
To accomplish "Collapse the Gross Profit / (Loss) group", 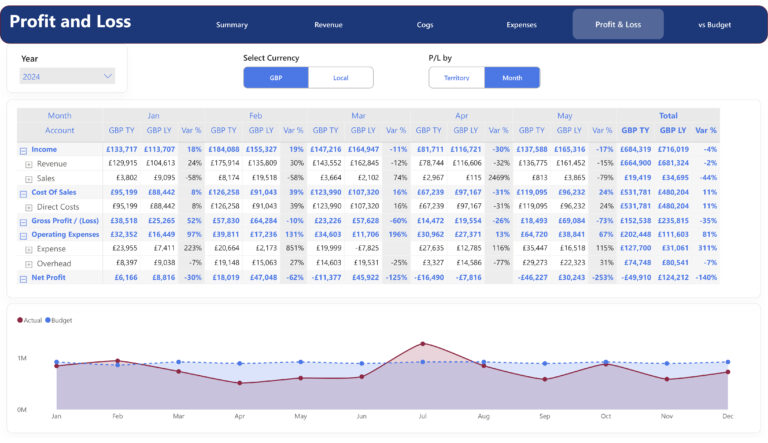I will tap(23, 220).
